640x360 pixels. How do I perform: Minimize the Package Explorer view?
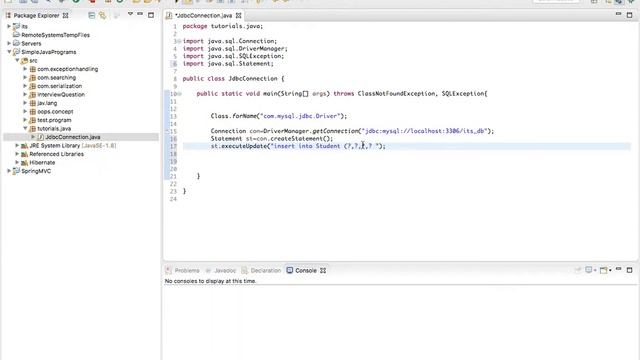point(140,14)
